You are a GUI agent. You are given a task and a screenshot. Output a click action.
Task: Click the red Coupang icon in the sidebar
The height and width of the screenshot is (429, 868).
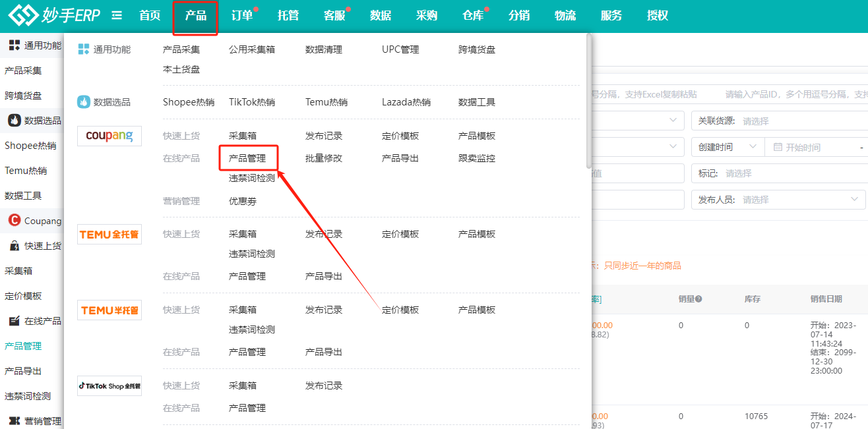(x=14, y=220)
